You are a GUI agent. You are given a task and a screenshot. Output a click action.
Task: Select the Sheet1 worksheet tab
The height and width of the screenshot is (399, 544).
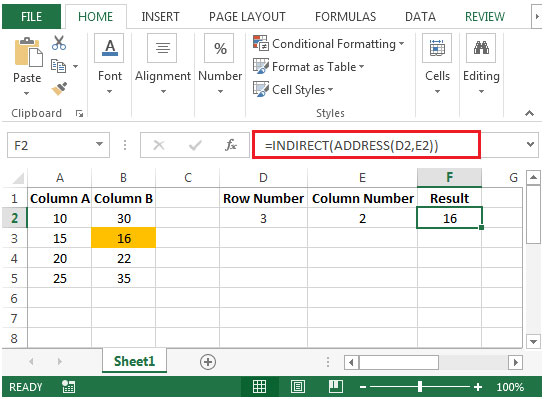[x=134, y=361]
